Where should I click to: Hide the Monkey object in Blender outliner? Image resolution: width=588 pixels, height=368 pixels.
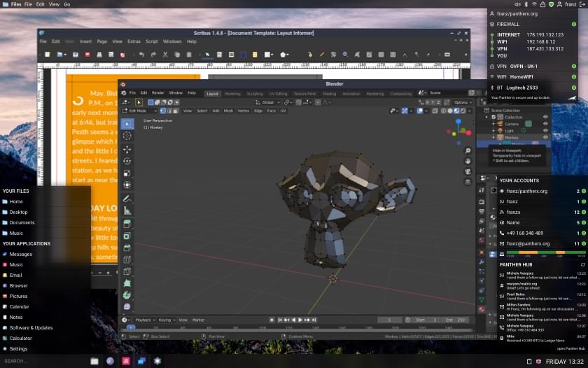[545, 137]
